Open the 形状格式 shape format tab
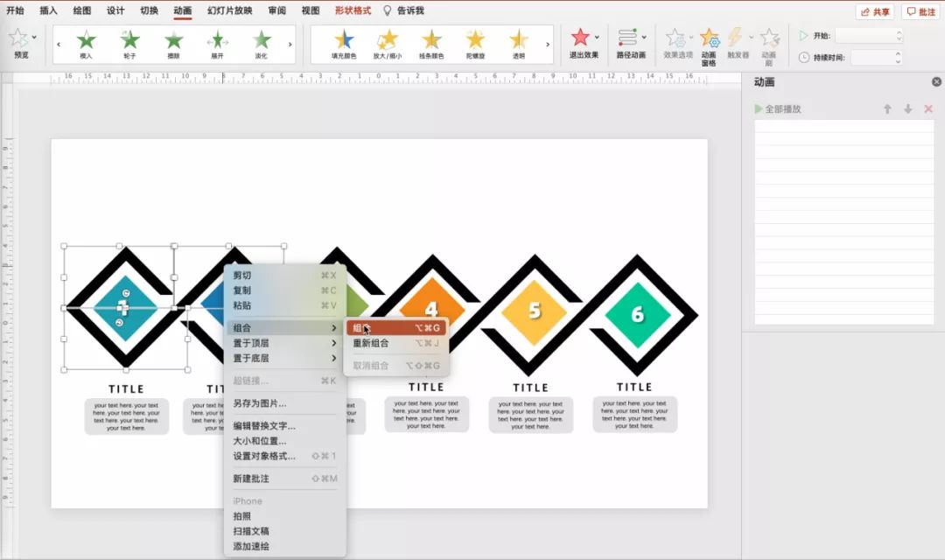The height and width of the screenshot is (560, 945). coord(353,10)
